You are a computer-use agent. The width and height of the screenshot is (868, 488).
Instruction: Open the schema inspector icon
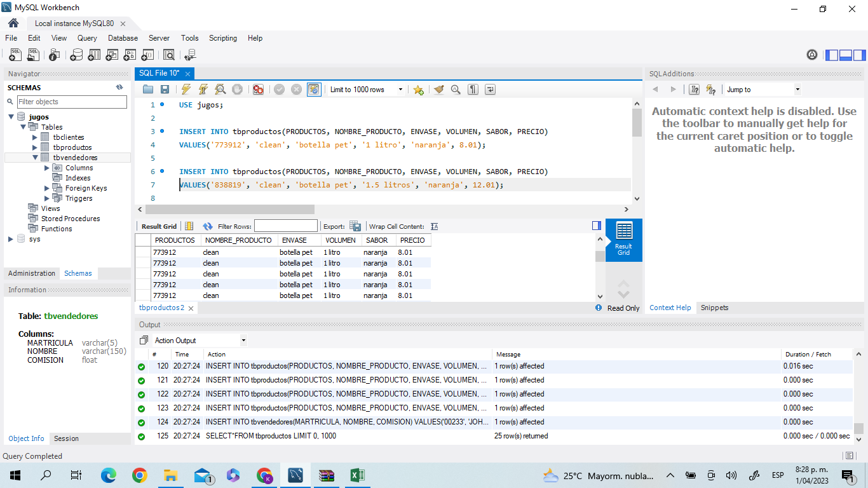tap(55, 55)
